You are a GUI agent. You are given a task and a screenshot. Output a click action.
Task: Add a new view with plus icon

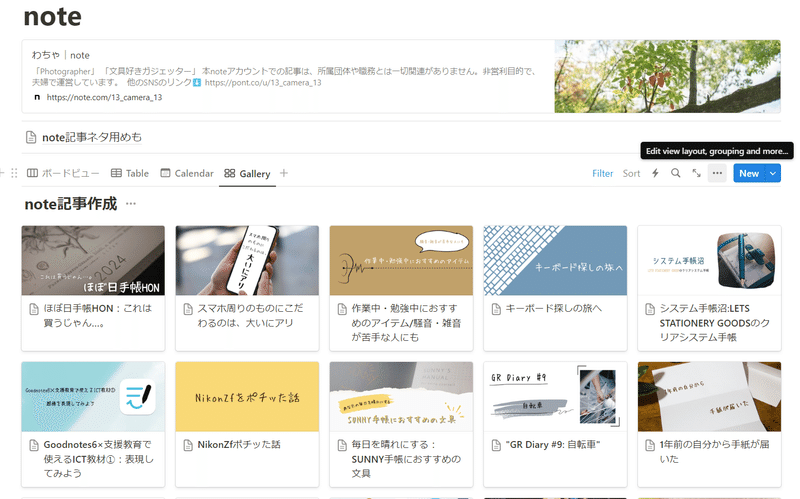(284, 173)
